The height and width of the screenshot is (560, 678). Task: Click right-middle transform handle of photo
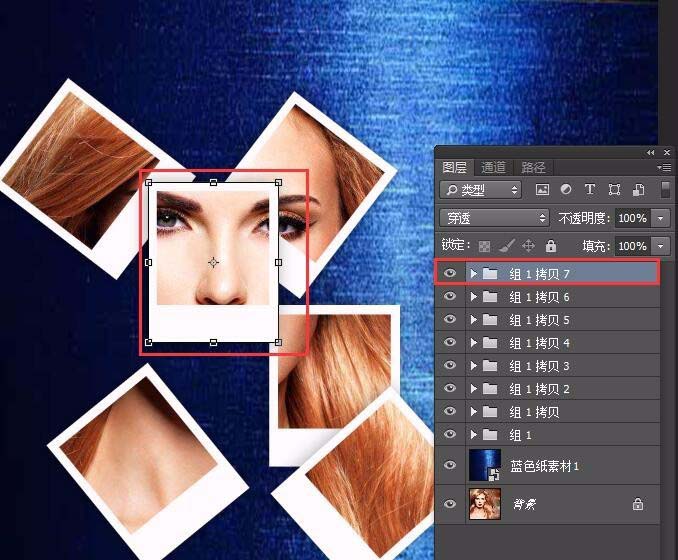[278, 262]
